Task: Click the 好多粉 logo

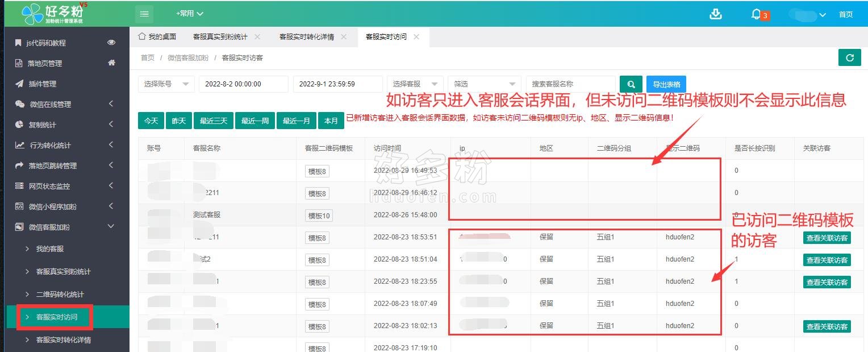Action: tap(54, 13)
